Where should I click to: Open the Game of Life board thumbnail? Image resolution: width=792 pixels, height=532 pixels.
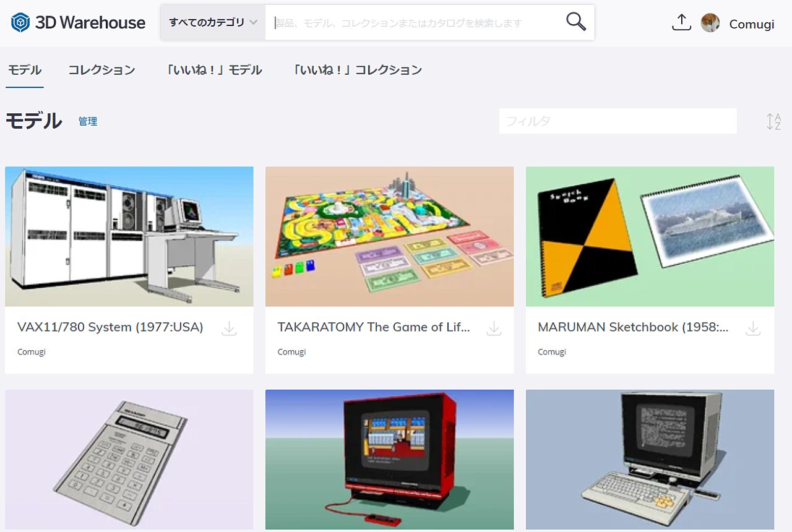(x=390, y=236)
